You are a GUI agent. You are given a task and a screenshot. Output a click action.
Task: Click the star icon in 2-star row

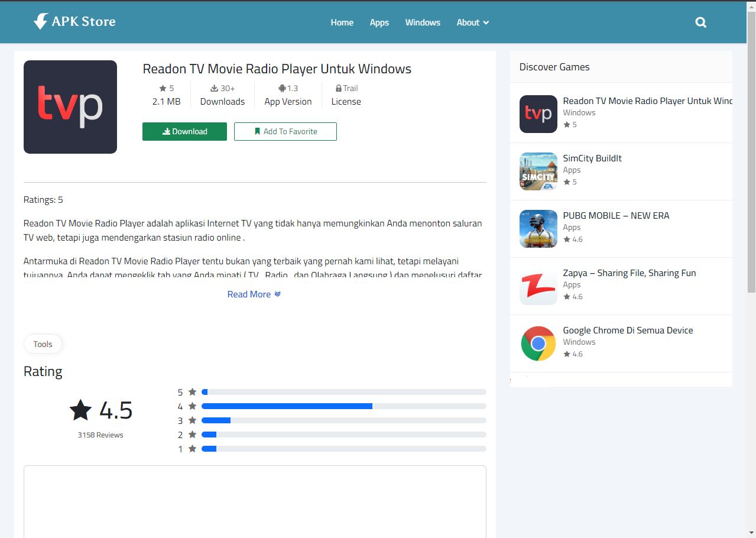(192, 435)
